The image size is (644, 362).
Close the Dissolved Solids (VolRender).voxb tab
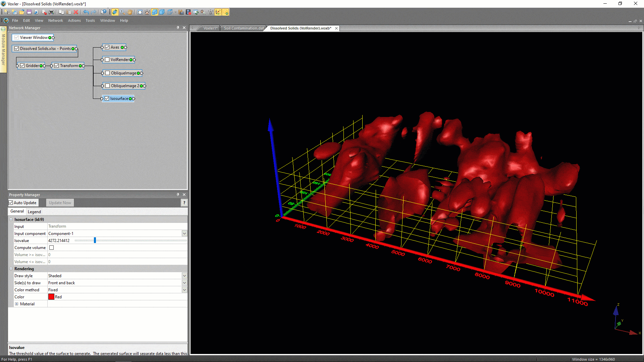[x=336, y=28]
